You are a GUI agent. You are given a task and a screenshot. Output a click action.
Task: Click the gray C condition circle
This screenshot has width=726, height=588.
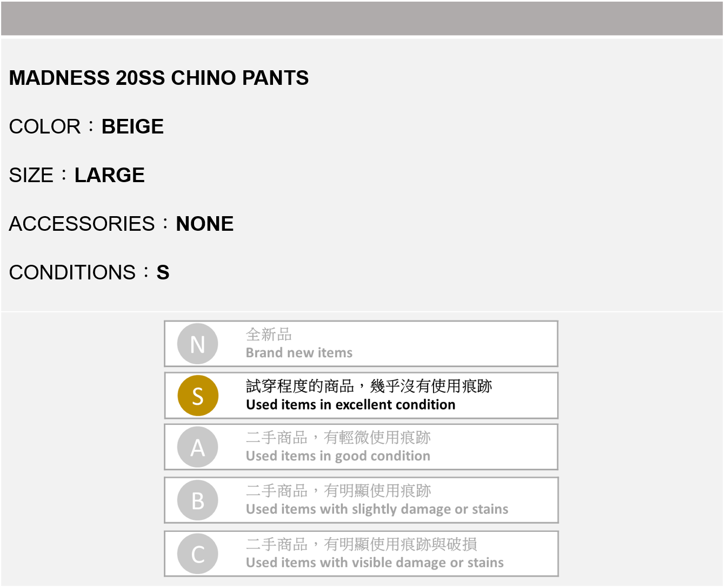[x=198, y=554]
